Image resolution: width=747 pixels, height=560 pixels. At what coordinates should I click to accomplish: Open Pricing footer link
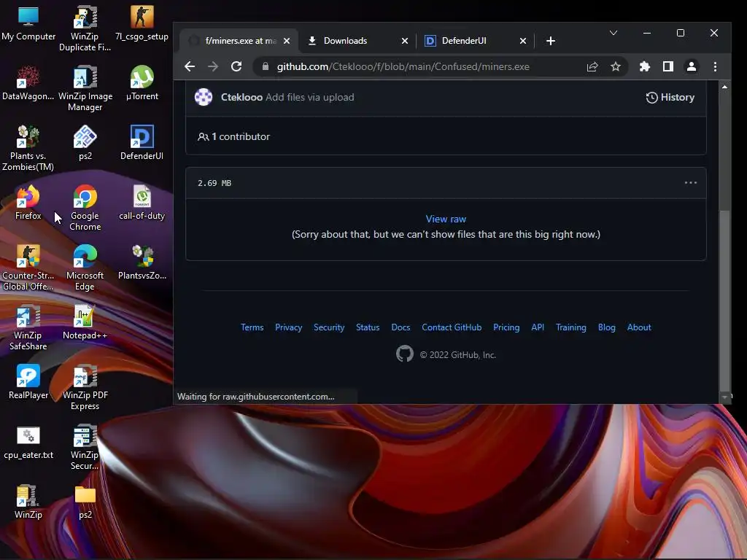pos(506,327)
